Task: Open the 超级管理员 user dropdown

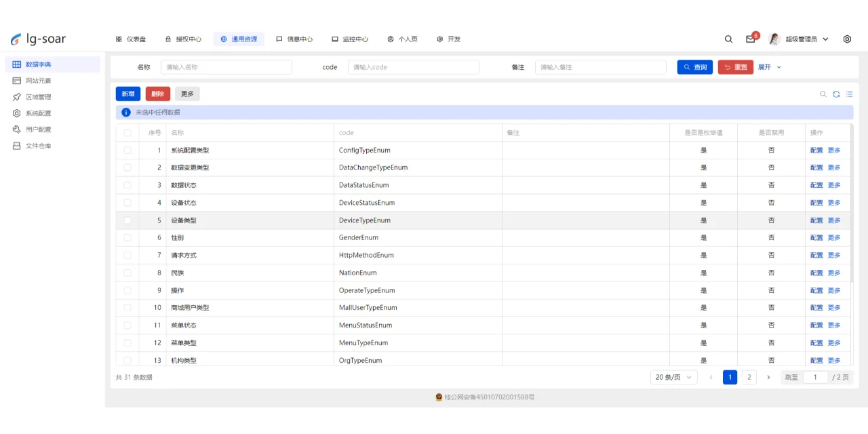Action: coord(807,39)
